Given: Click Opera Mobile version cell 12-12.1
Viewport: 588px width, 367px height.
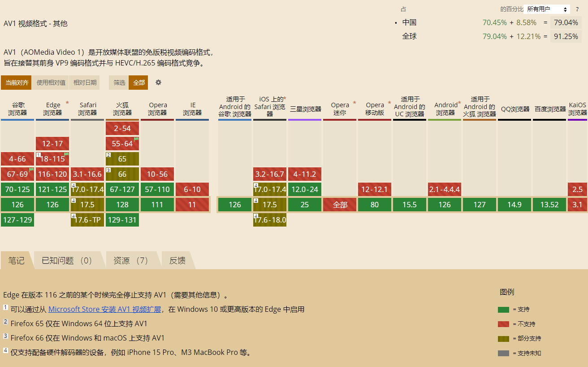Looking at the screenshot, I should tap(375, 189).
